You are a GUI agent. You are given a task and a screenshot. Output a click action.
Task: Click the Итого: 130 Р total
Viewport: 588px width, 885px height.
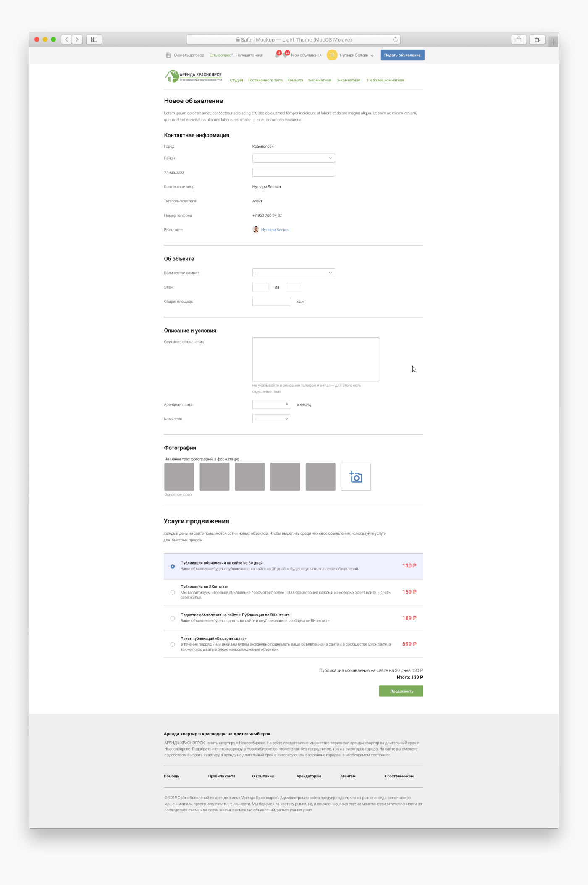coord(410,677)
